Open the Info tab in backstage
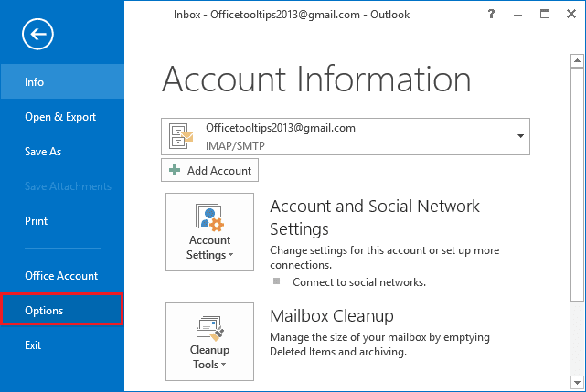 pyautogui.click(x=62, y=82)
